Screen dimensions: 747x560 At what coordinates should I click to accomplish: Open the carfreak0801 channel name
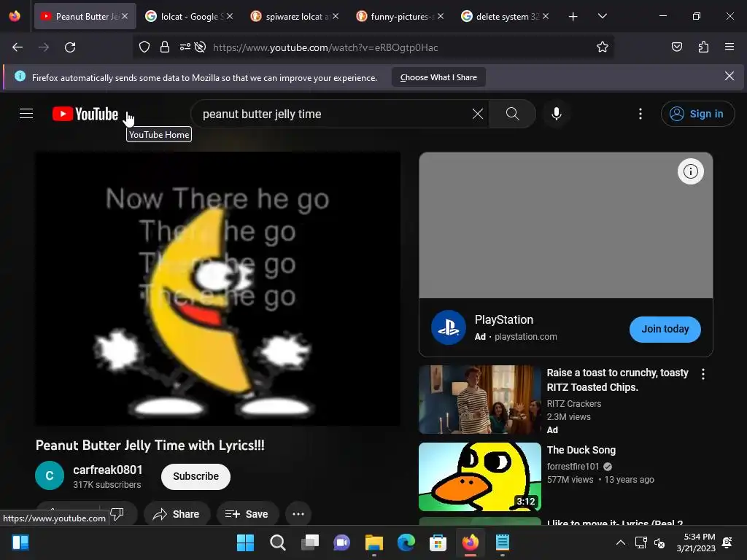point(108,470)
